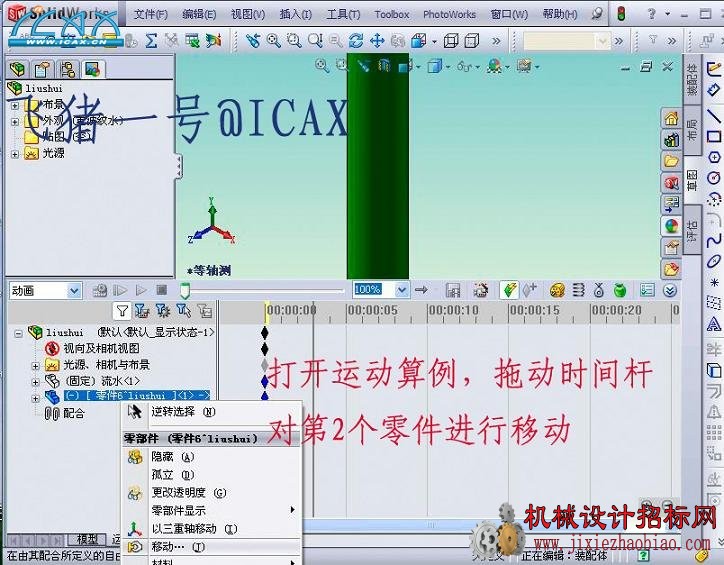Choose 移动... from context menu
724x565 pixels.
click(212, 547)
